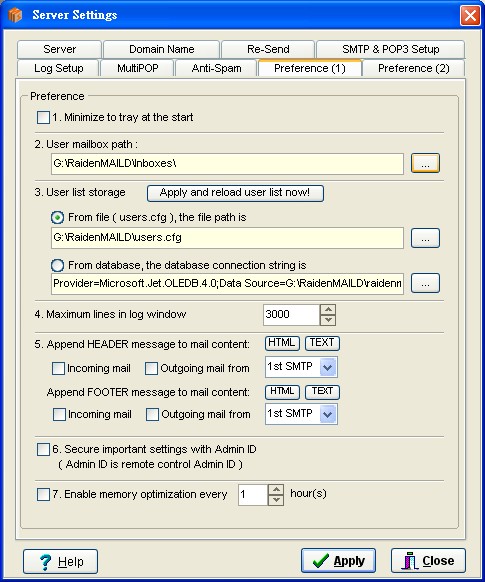Open the SMTP & POP3 Setup tab
The width and height of the screenshot is (485, 582).
point(390,49)
